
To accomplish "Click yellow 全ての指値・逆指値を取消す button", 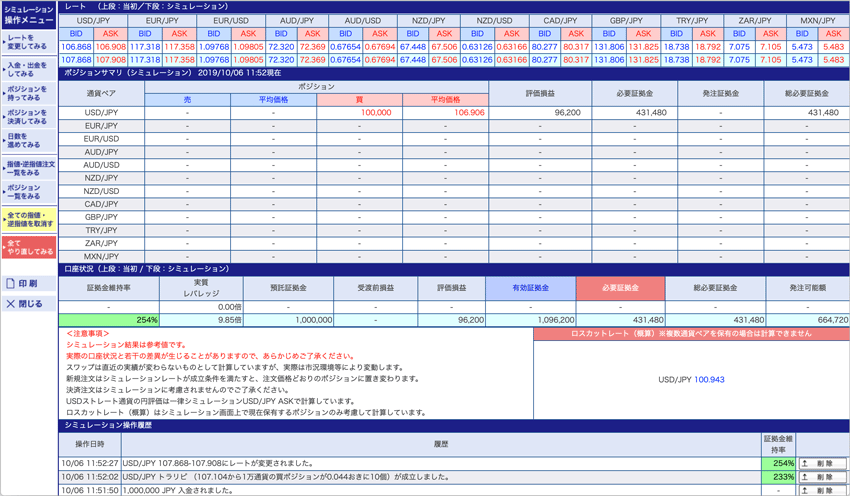I will click(x=29, y=219).
